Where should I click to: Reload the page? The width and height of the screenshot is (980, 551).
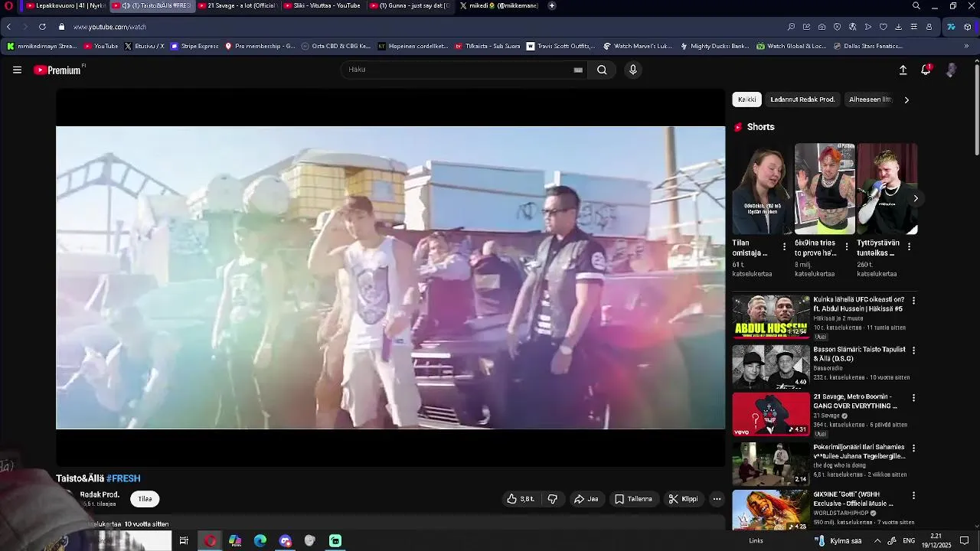coord(42,27)
